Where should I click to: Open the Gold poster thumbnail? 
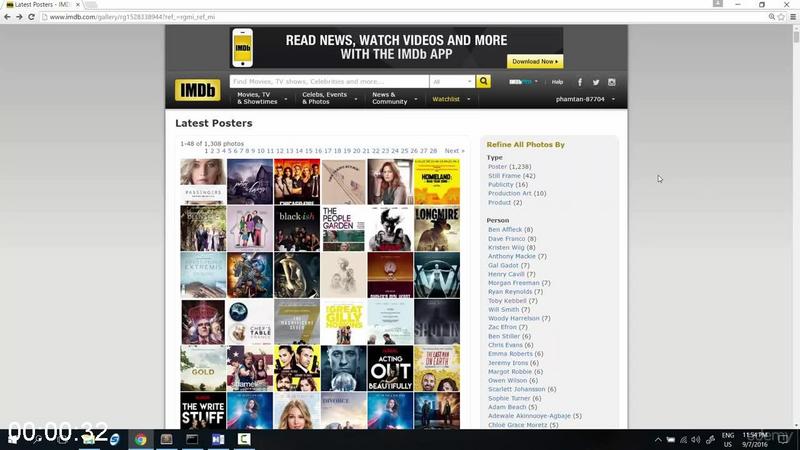[203, 368]
